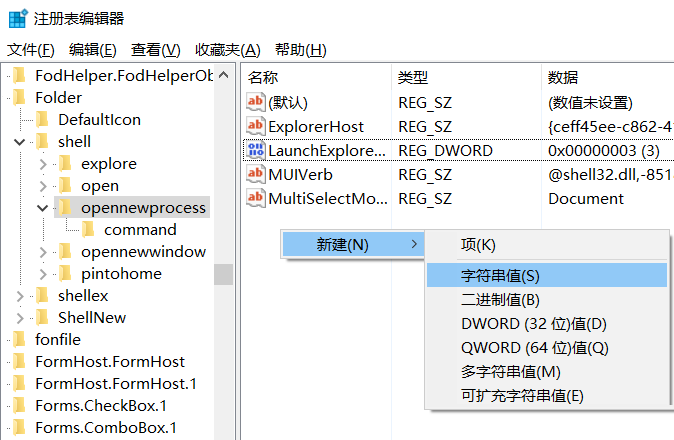Screen dimensions: 674x440
Task: Click the tree pane vertical scrollbar
Action: click(223, 274)
